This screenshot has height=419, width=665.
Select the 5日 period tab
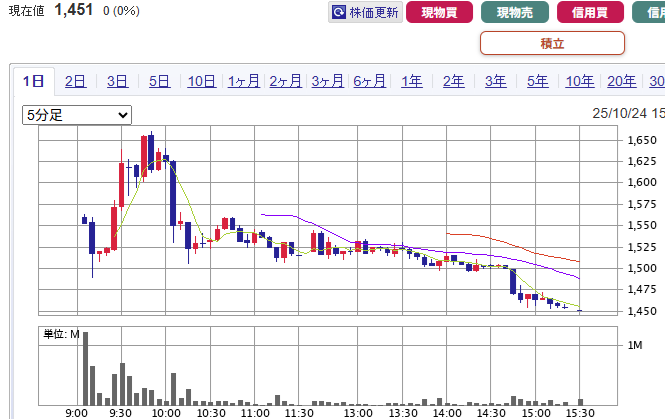(x=159, y=82)
